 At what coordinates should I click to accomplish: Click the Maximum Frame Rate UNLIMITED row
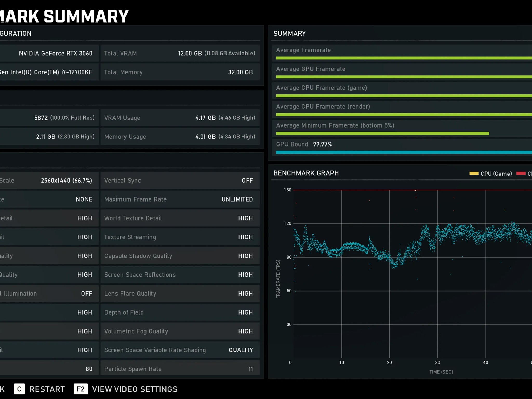point(180,199)
